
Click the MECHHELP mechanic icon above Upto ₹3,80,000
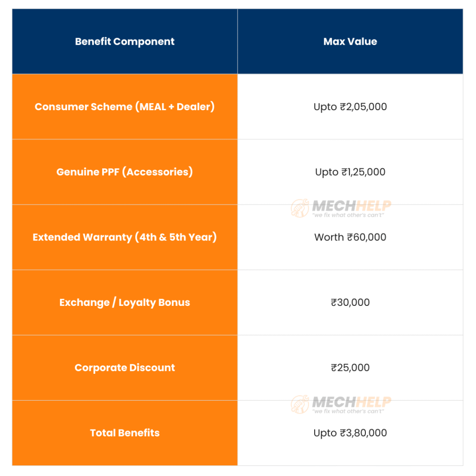pos(299,404)
